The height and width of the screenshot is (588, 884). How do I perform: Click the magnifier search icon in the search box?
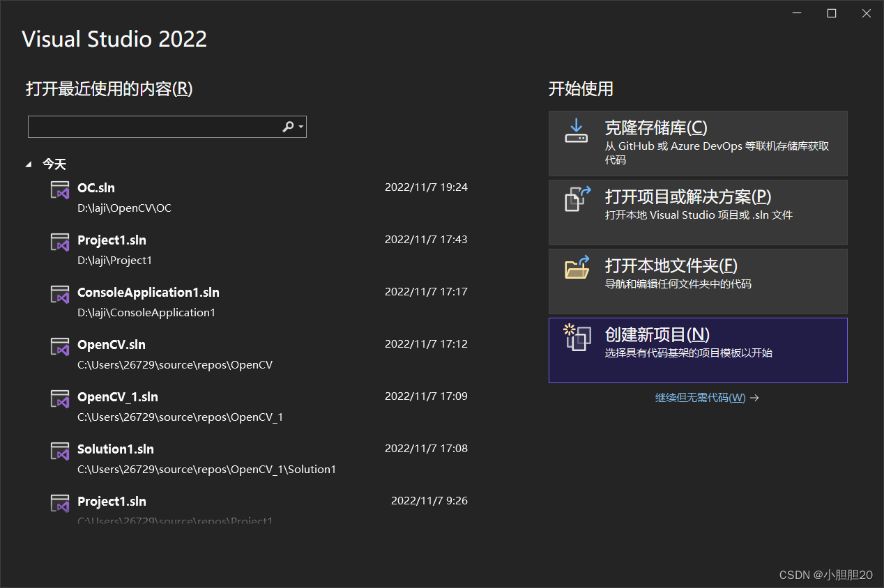(288, 127)
